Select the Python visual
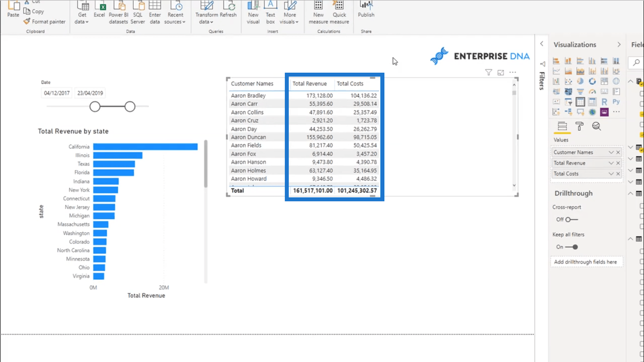Image resolution: width=644 pixels, height=362 pixels. [x=616, y=102]
